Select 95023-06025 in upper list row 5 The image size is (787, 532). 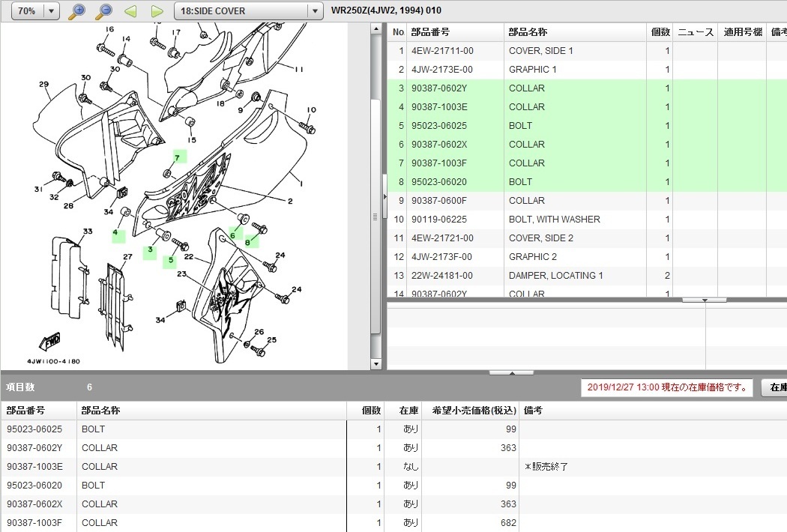(439, 125)
